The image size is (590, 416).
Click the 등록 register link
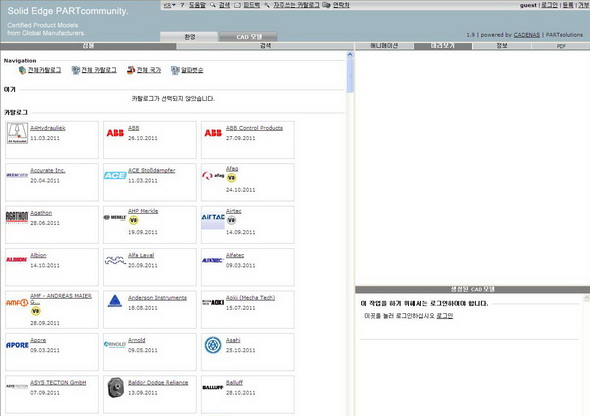(x=568, y=5)
